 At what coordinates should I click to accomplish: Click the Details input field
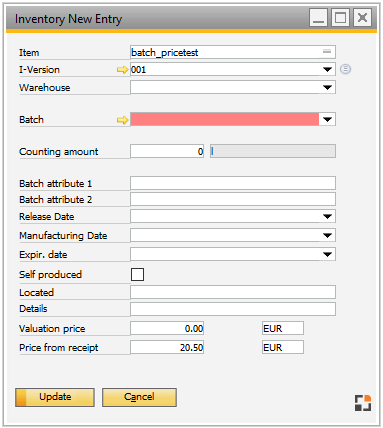pos(233,309)
